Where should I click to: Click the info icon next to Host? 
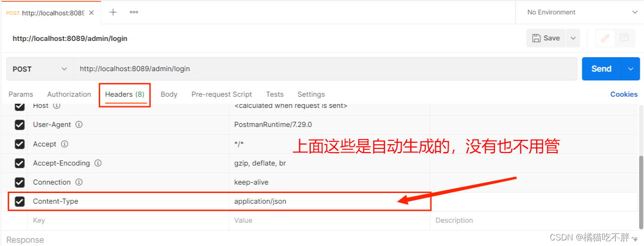(x=57, y=106)
